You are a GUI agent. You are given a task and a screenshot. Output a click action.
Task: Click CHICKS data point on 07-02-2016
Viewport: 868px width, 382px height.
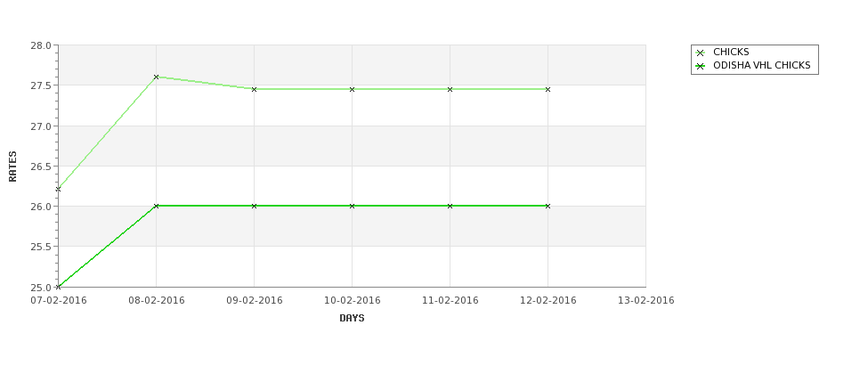(58, 190)
